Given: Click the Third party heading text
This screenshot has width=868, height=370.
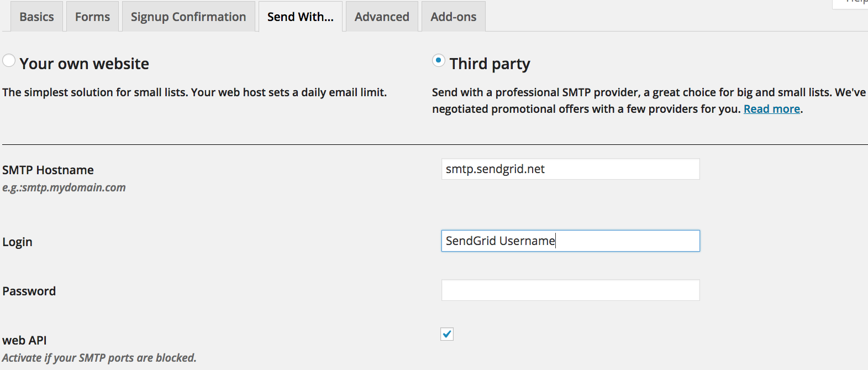Looking at the screenshot, I should pyautogui.click(x=490, y=63).
